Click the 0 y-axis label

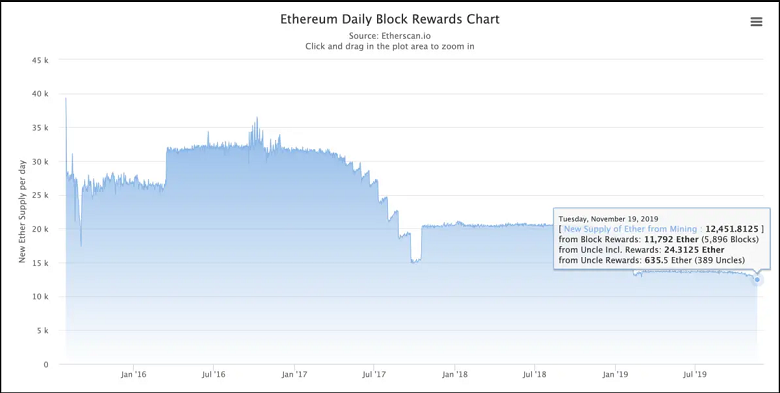pyautogui.click(x=46, y=365)
